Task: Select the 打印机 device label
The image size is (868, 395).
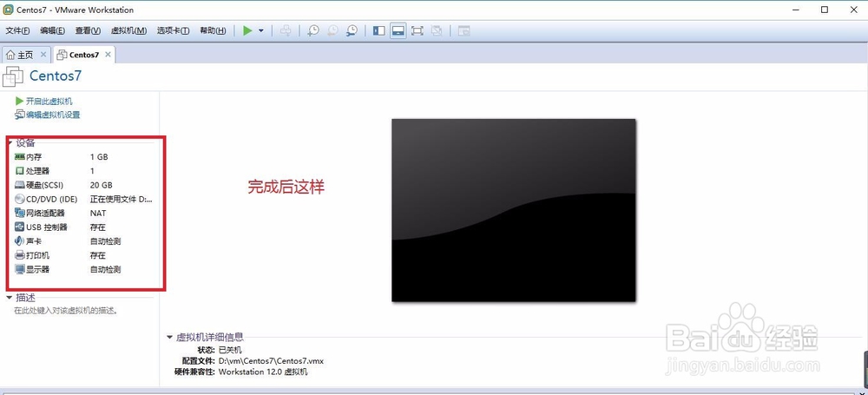Action: [37, 255]
